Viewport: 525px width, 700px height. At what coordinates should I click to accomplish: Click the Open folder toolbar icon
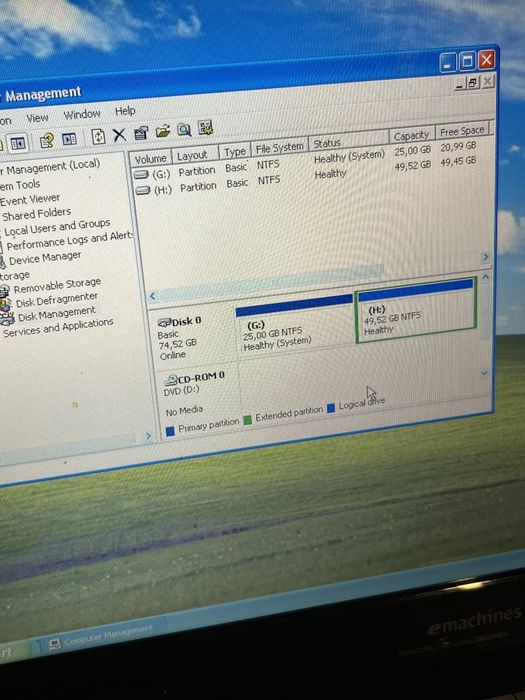(x=163, y=131)
